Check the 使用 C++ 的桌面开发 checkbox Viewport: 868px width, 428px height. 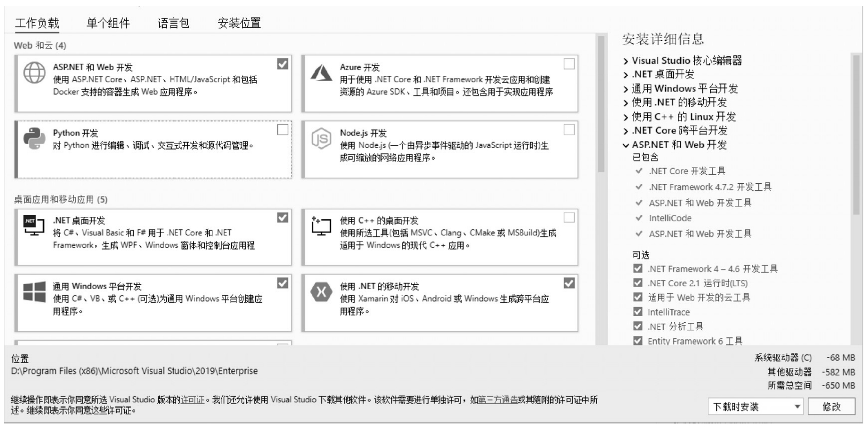pos(569,217)
